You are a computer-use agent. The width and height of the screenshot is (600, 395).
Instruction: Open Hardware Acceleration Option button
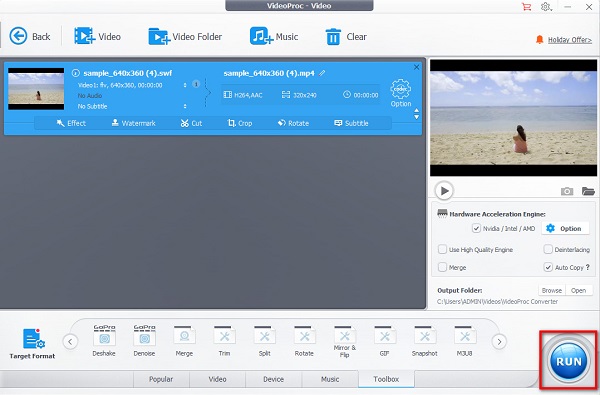(x=565, y=229)
